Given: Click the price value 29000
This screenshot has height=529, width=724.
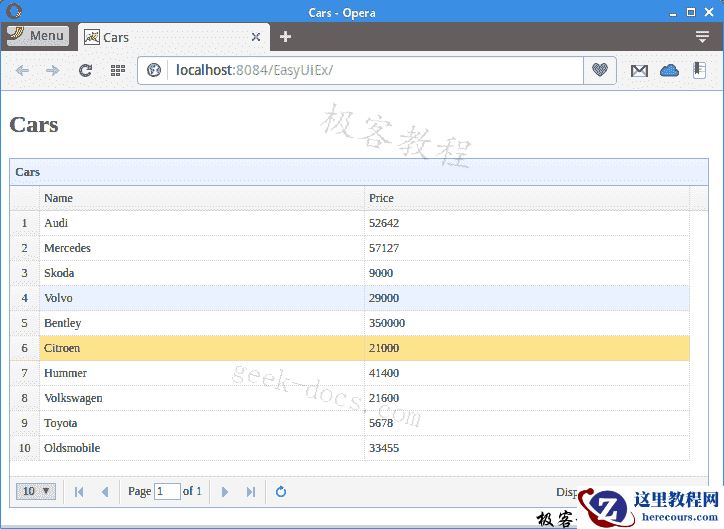Looking at the screenshot, I should coord(384,298).
